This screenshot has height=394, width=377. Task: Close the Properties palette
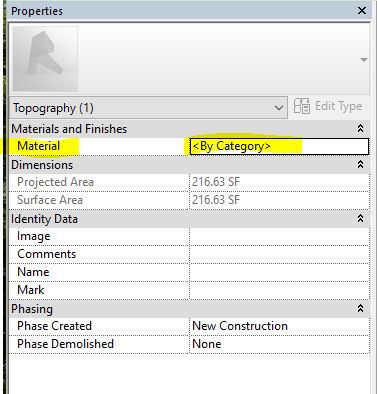pos(362,11)
